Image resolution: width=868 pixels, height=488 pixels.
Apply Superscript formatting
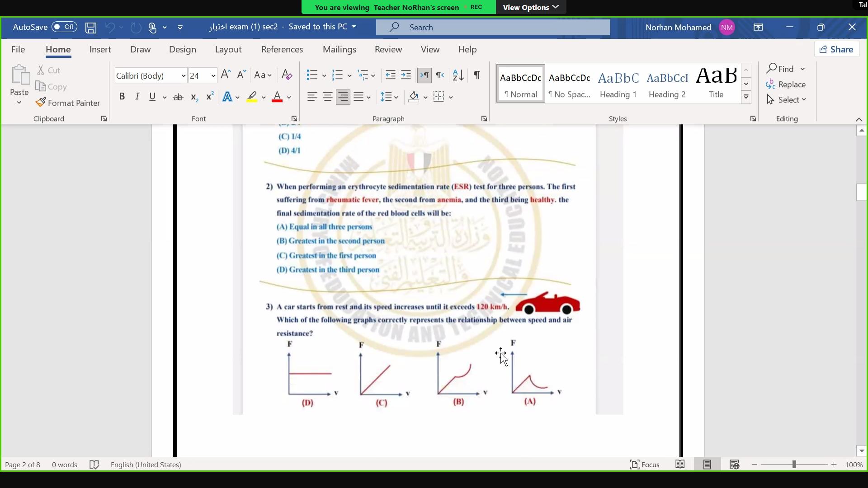tap(210, 97)
